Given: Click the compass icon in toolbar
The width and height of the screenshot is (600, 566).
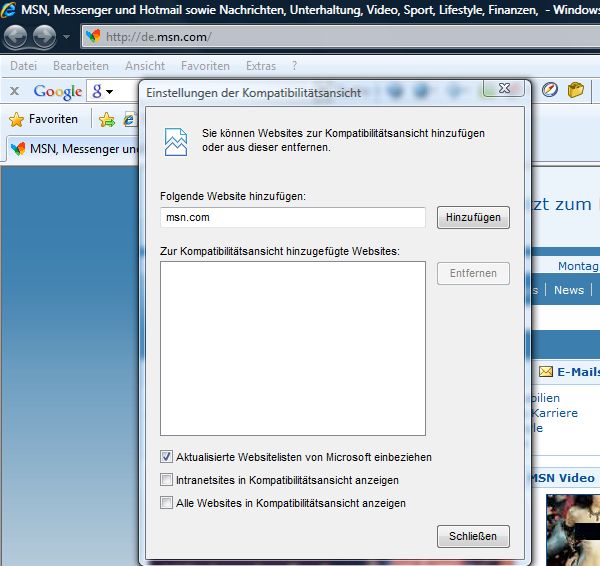Looking at the screenshot, I should click(549, 90).
